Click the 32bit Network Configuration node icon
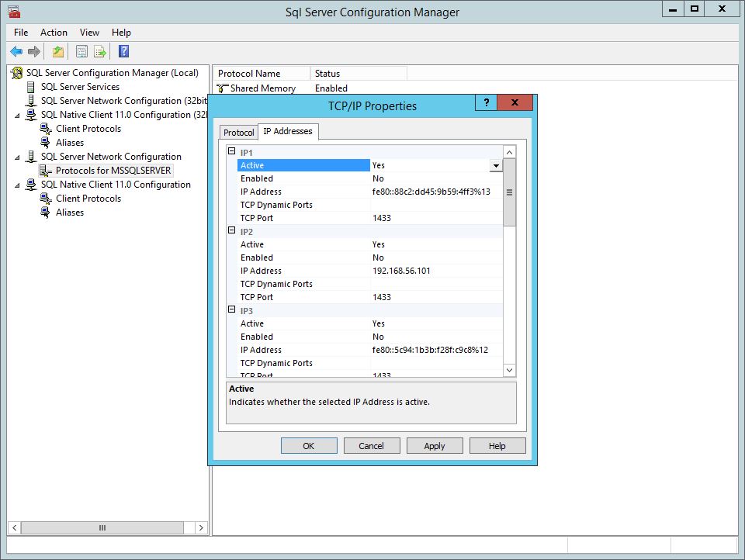Screen dimensions: 745x560 tap(31, 101)
